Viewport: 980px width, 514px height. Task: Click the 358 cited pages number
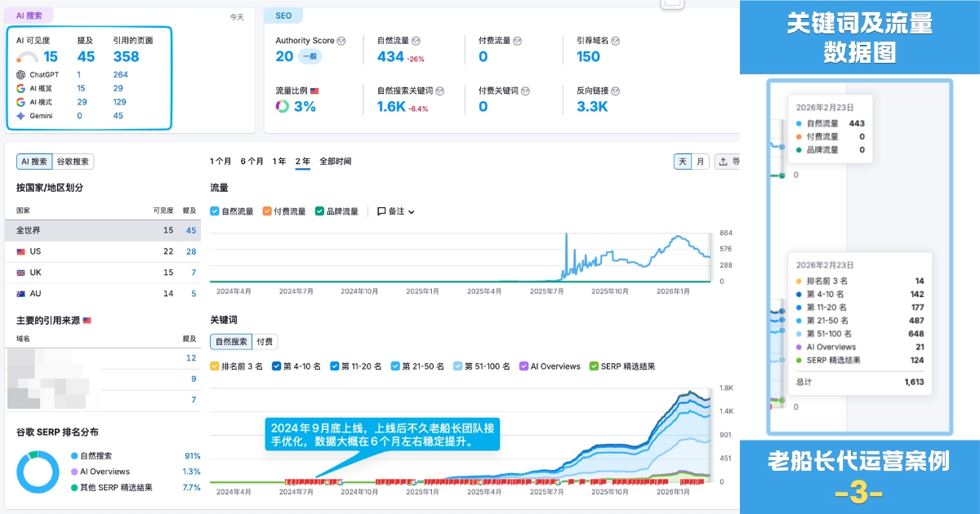(x=126, y=56)
